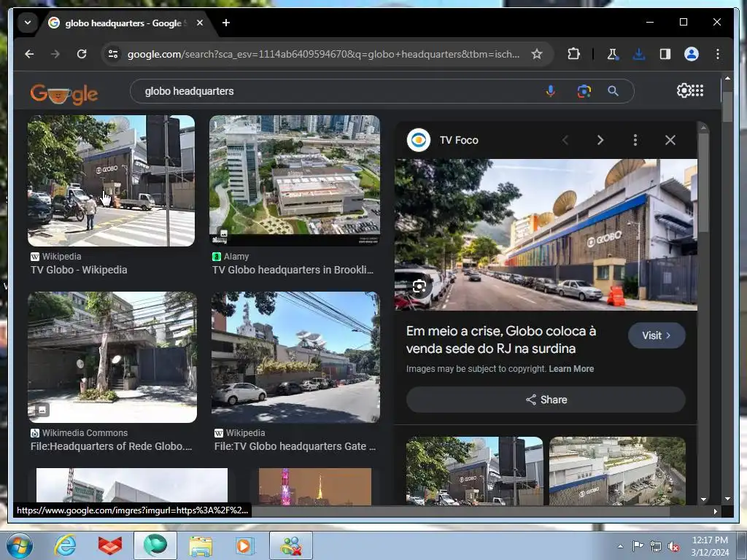Open the muted volume tray icon
The image size is (747, 560).
pos(673,546)
